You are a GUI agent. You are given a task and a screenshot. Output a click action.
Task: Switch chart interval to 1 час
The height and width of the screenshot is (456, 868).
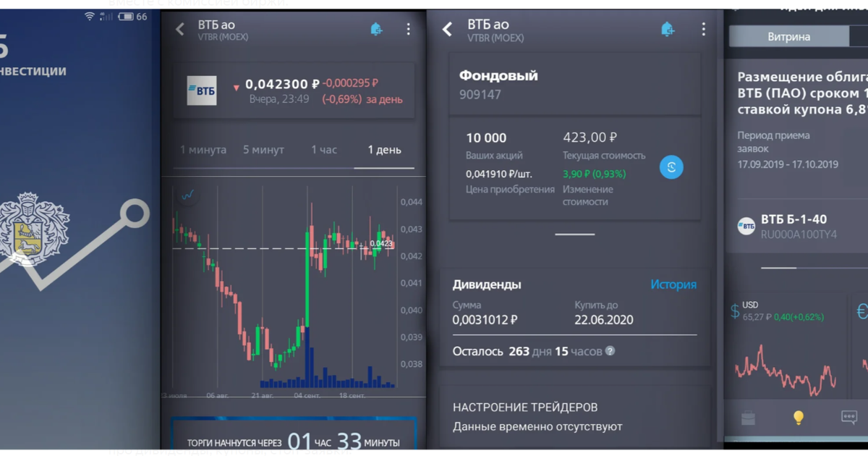(324, 150)
